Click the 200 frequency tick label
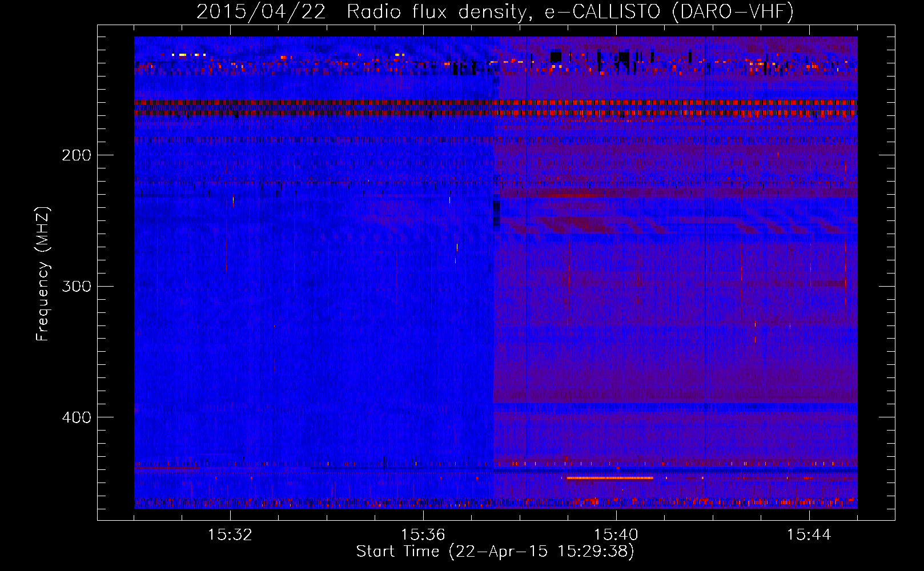The image size is (924, 571). tap(77, 155)
